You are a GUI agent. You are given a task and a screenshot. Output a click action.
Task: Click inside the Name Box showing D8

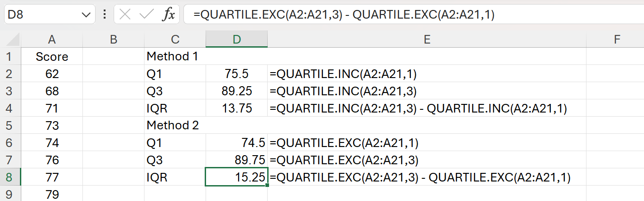41,15
